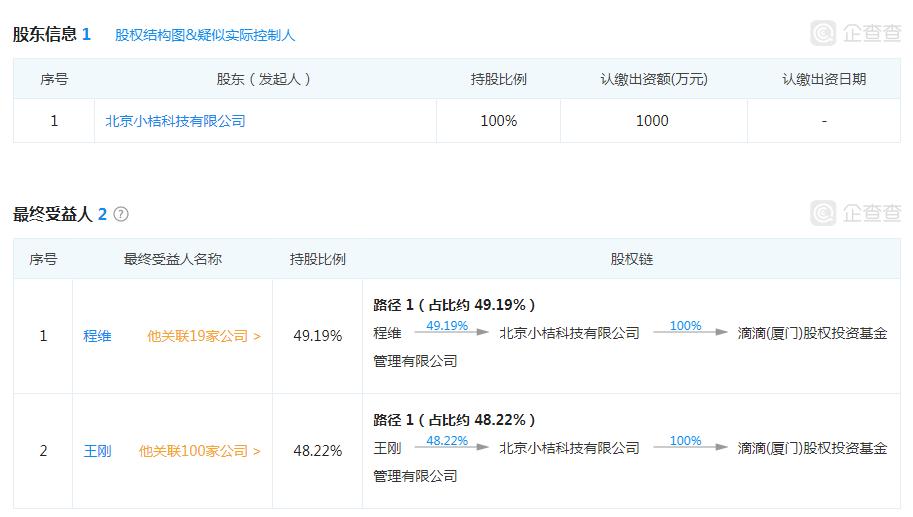
Task: Expand 他关联100家公司 for 王刚
Action: coord(200,451)
